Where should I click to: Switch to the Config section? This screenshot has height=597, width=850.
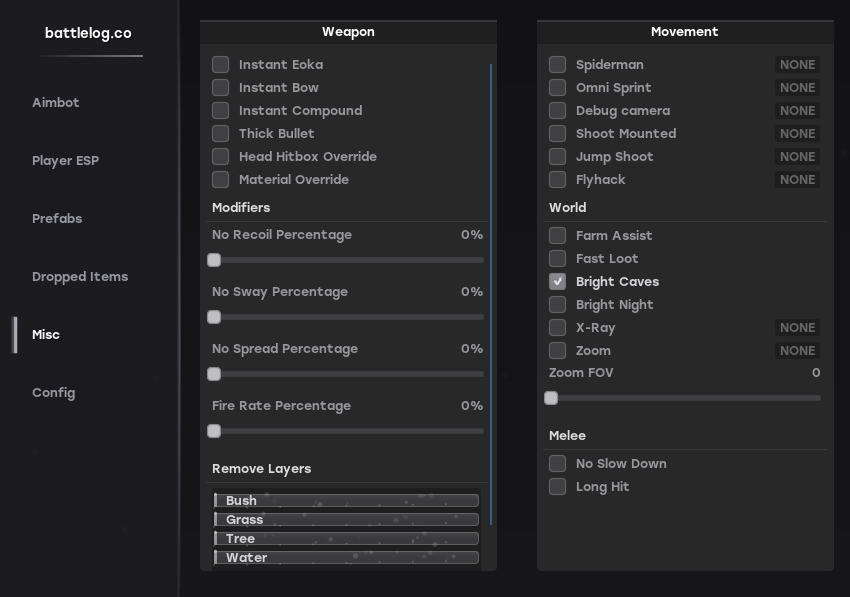[x=55, y=392]
